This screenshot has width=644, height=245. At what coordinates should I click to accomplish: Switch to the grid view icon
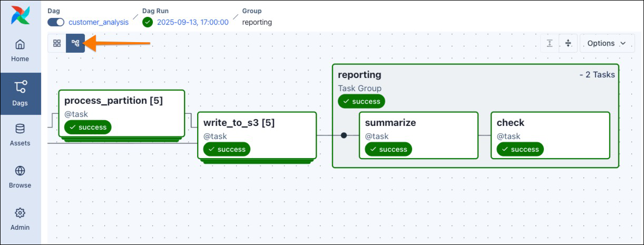point(57,43)
